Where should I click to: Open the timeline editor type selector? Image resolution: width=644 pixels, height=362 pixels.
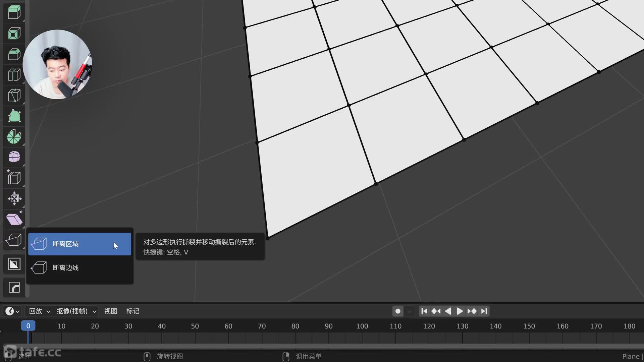(12, 311)
